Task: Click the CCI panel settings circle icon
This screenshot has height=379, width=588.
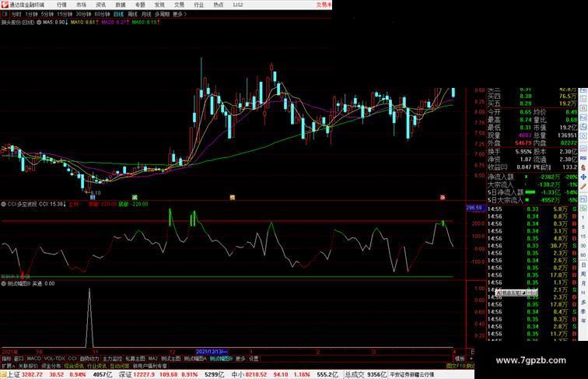Action: 3,205
